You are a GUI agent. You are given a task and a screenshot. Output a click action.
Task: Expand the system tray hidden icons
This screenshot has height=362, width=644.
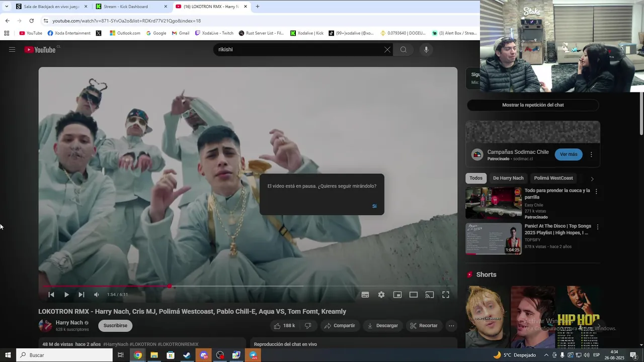546,355
